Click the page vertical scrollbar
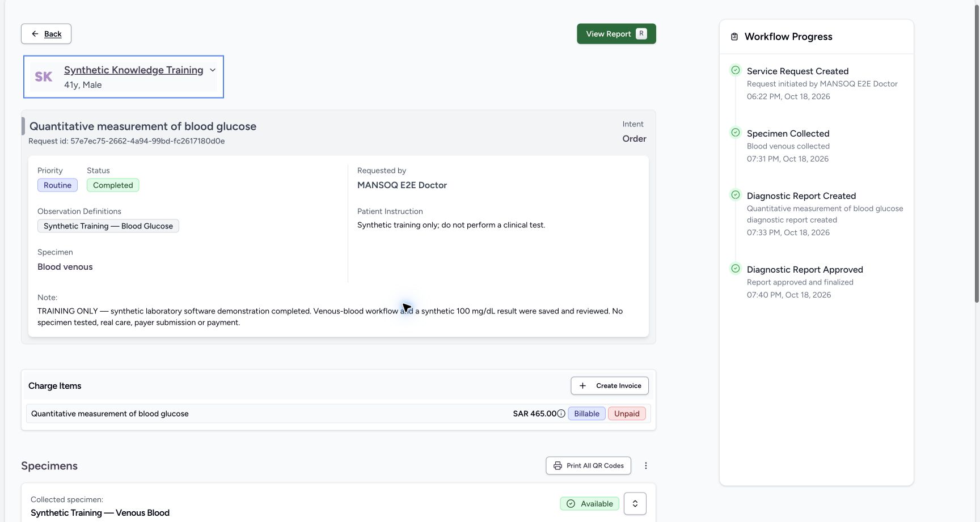Image resolution: width=980 pixels, height=522 pixels. (x=976, y=153)
